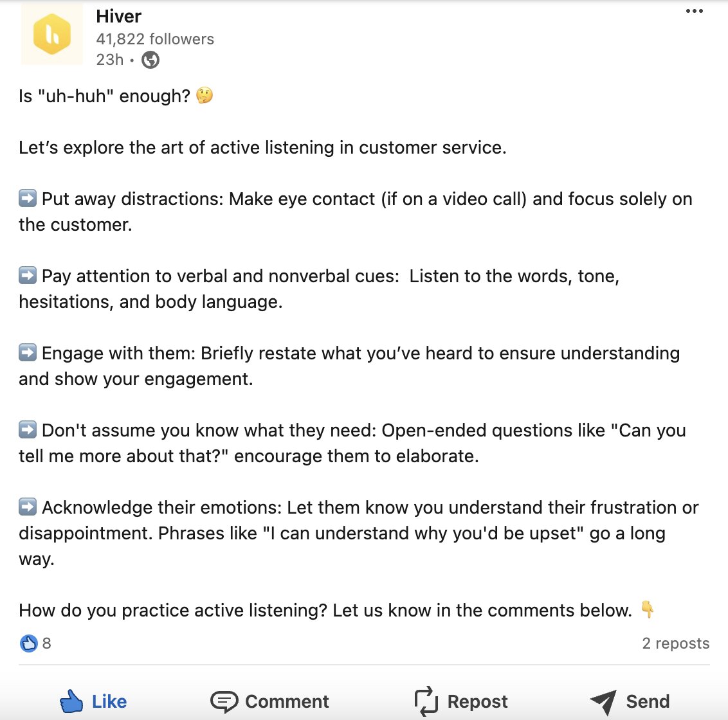Image resolution: width=728 pixels, height=720 pixels.
Task: Open followers by clicking 41,822 followers
Action: point(155,39)
